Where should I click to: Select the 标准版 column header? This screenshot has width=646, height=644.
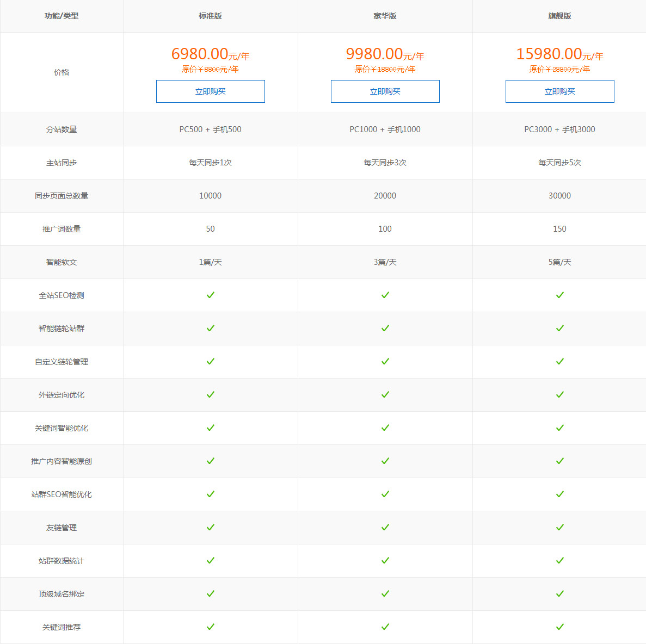click(x=210, y=16)
